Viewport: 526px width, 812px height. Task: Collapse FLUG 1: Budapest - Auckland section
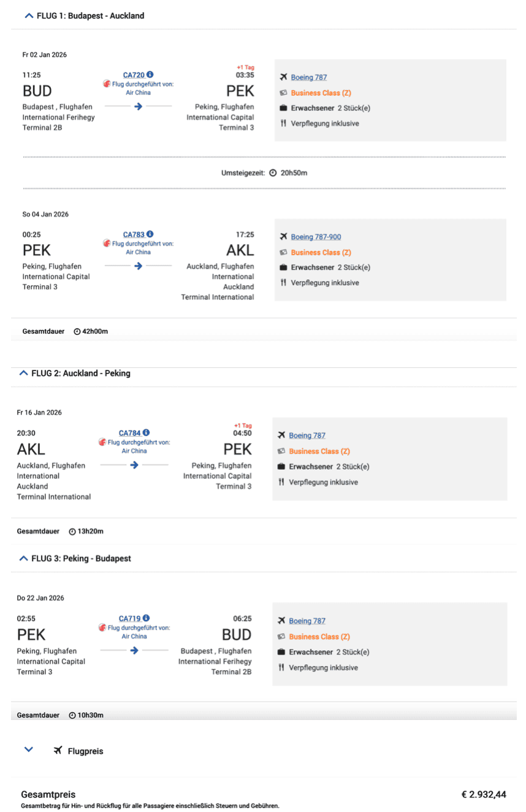click(29, 16)
